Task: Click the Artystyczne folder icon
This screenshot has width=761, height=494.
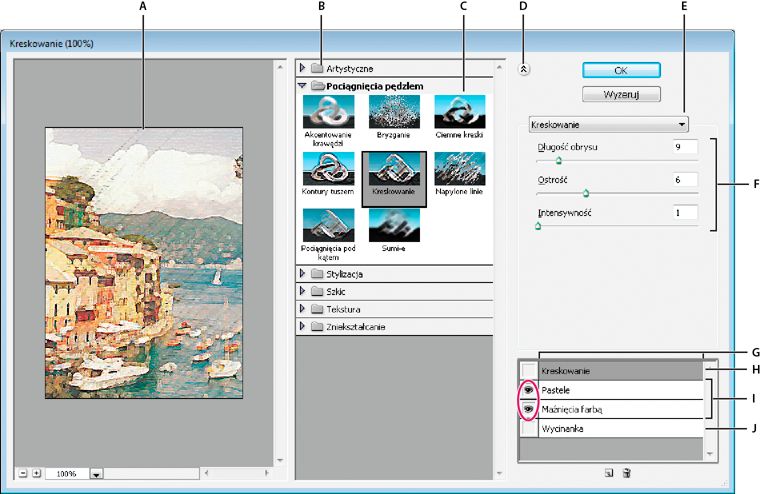Action: pos(317,68)
